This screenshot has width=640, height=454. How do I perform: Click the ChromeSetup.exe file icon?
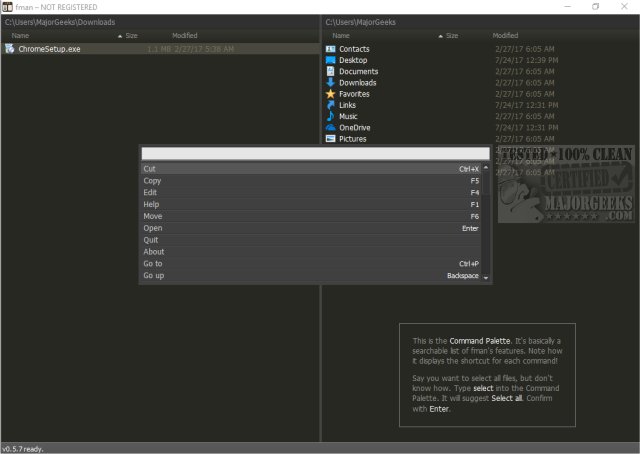pyautogui.click(x=10, y=49)
